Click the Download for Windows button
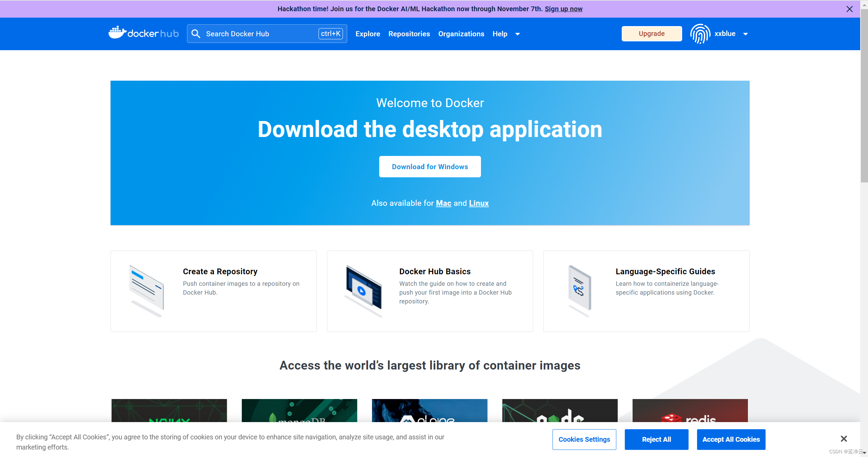868x457 pixels. coord(430,166)
